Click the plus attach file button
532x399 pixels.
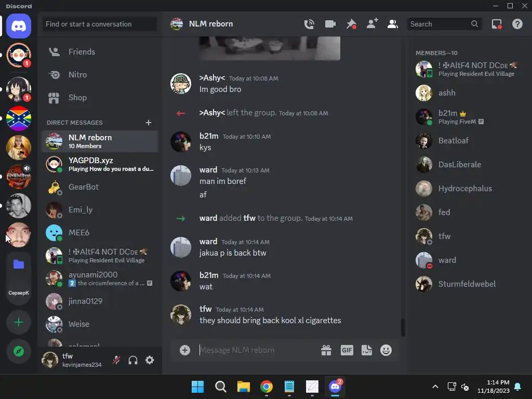(185, 350)
